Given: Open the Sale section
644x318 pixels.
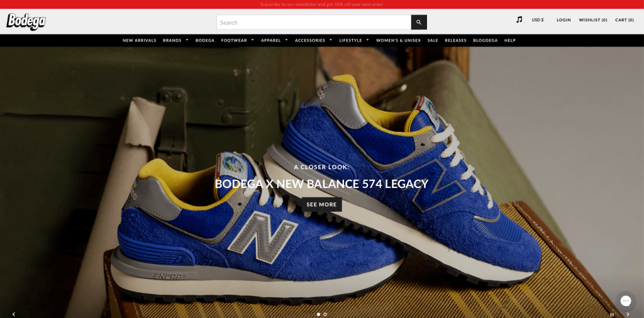Looking at the screenshot, I should (x=433, y=40).
